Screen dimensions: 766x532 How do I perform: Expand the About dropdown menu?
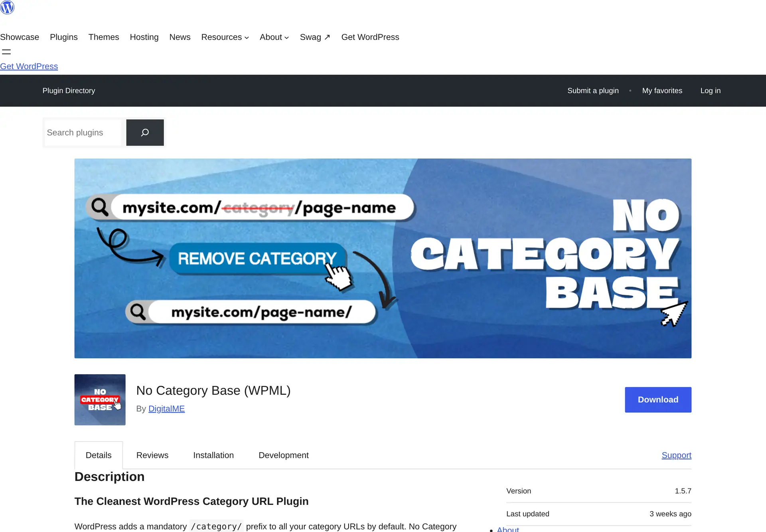tap(274, 37)
